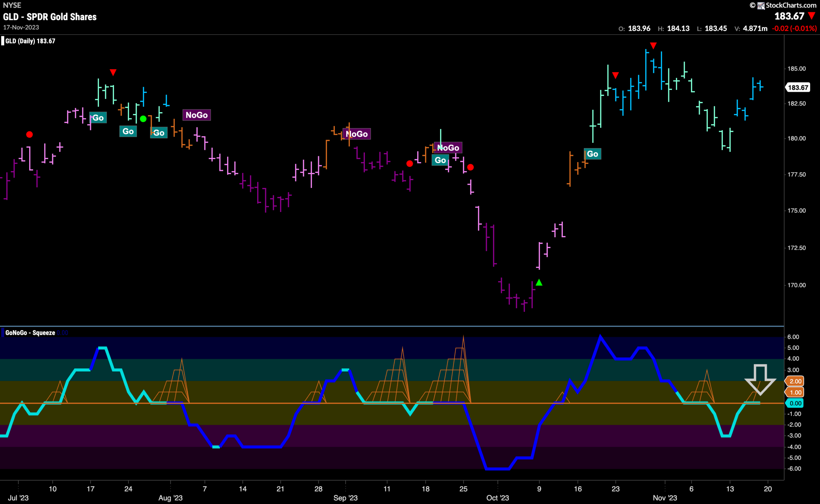Viewport: 820px width, 504px height.
Task: Click the GoNoGo - Squeeze indicator label
Action: tap(30, 332)
